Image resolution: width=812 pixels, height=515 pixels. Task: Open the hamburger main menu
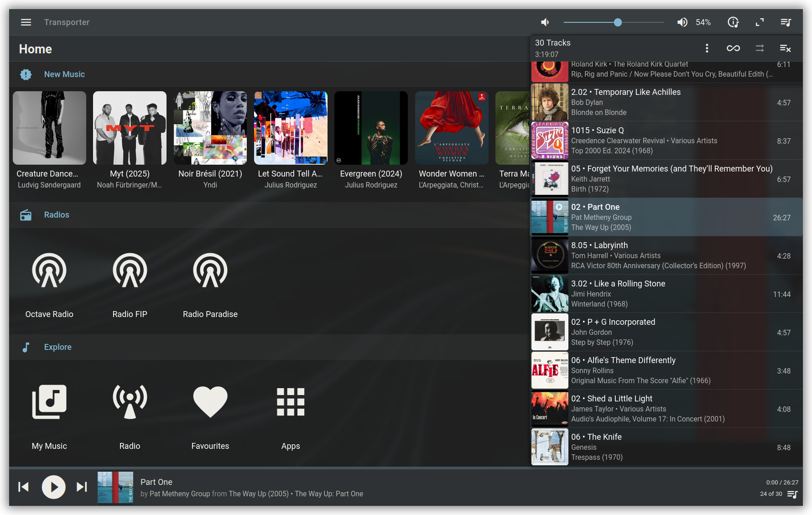[26, 22]
